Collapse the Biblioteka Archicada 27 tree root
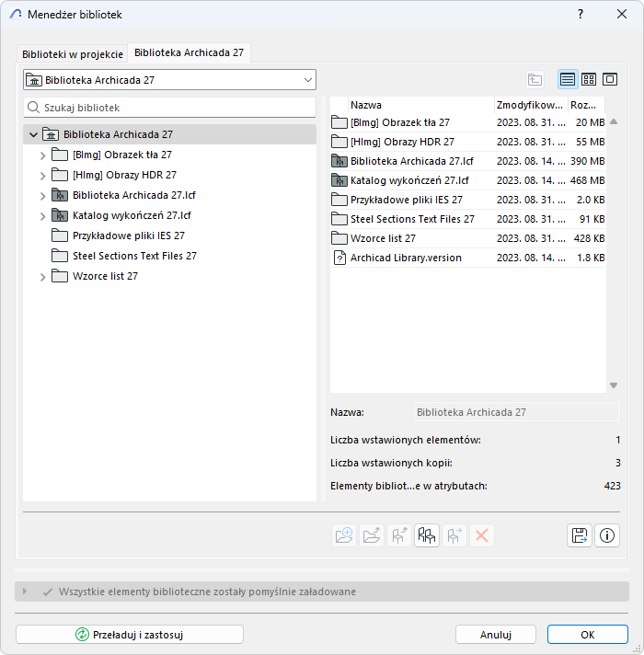This screenshot has width=644, height=655. pyautogui.click(x=33, y=134)
